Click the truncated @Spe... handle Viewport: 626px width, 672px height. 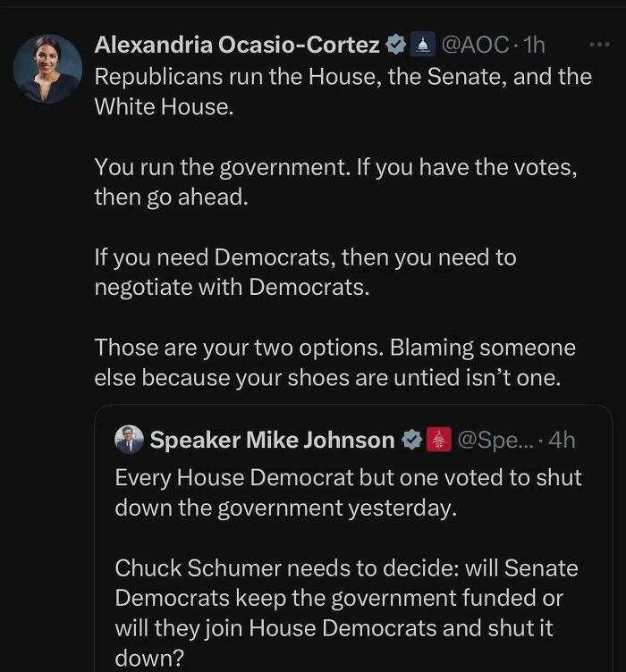tap(496, 441)
